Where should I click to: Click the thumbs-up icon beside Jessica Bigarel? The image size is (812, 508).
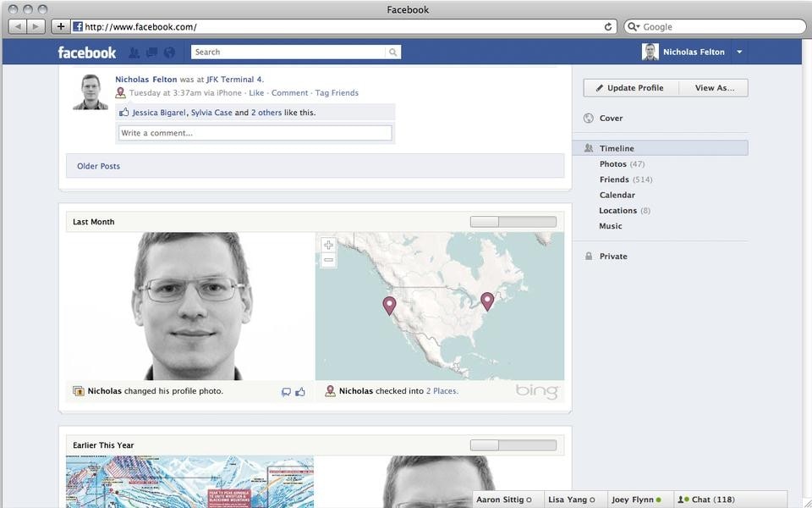[x=123, y=112]
